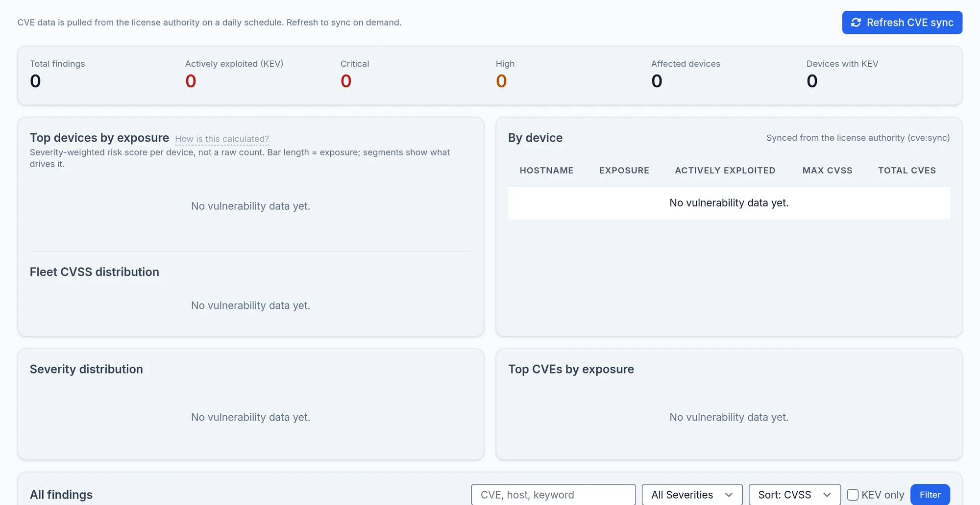Check the KEV only checkbox
The image size is (980, 505).
point(853,495)
